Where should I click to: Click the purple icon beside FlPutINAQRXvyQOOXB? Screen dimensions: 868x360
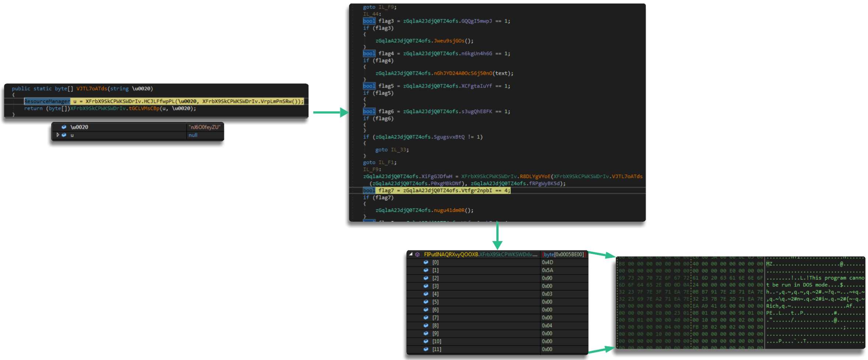[417, 254]
